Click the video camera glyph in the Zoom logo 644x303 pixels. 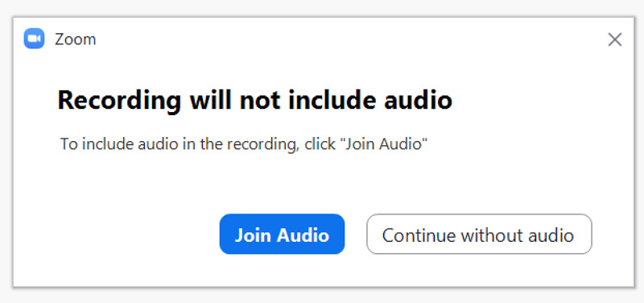34,39
